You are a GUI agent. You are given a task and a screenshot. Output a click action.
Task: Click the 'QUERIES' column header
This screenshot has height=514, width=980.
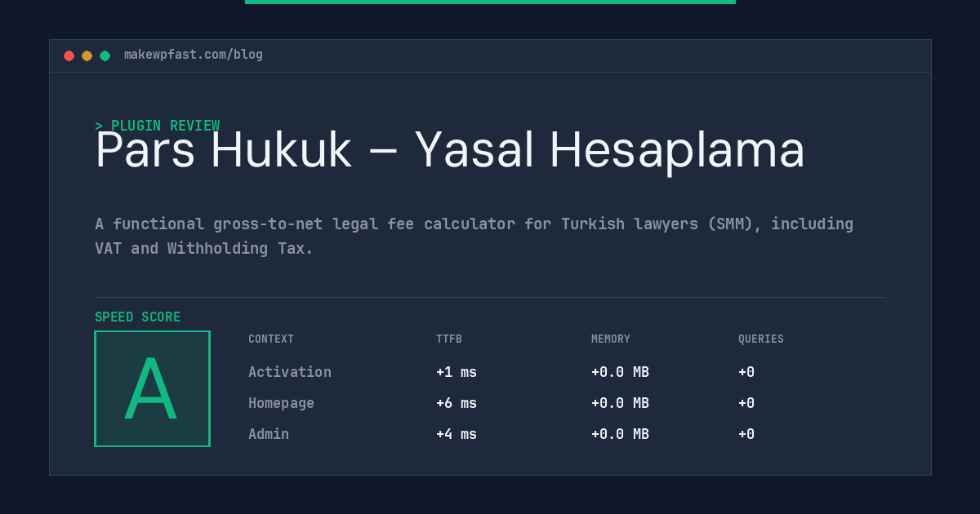(x=761, y=339)
